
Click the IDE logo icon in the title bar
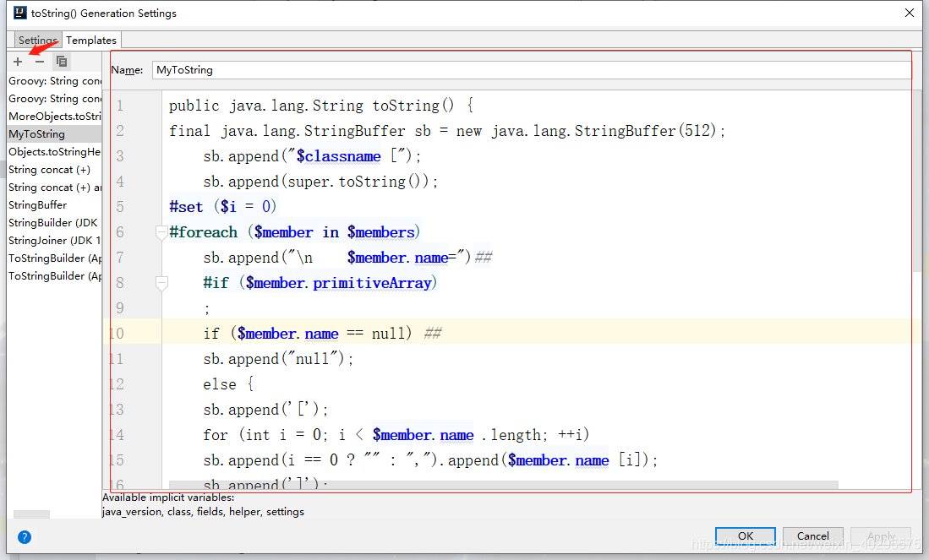pyautogui.click(x=19, y=13)
